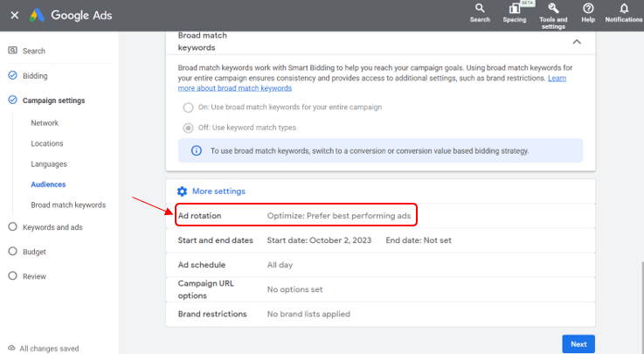Go to Broad match keywords sidebar item
Viewport: 644px width, 354px height.
click(68, 205)
